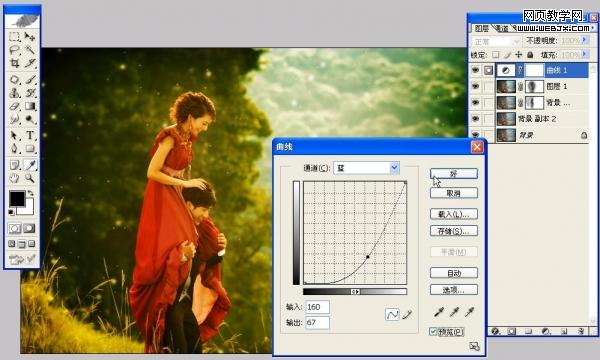The width and height of the screenshot is (600, 360).
Task: Toggle the 预览(P) preview checkbox
Action: 433,332
